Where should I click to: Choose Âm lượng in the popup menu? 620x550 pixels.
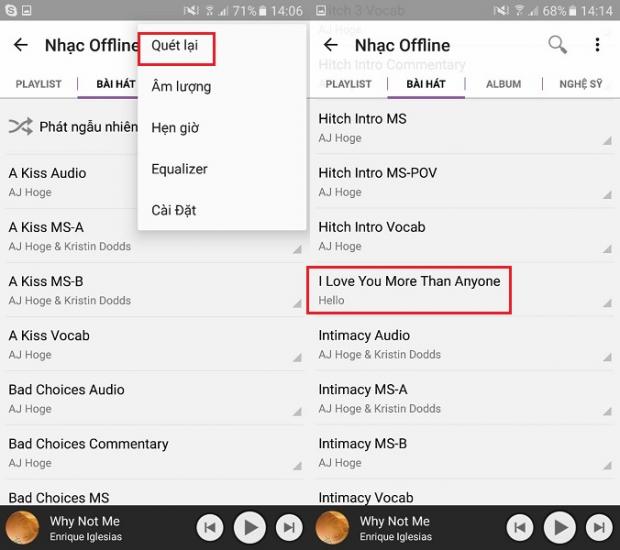181,87
